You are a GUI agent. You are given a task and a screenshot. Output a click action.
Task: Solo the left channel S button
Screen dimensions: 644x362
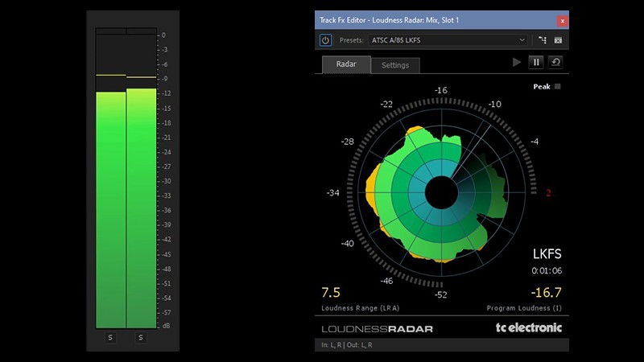[110, 337]
